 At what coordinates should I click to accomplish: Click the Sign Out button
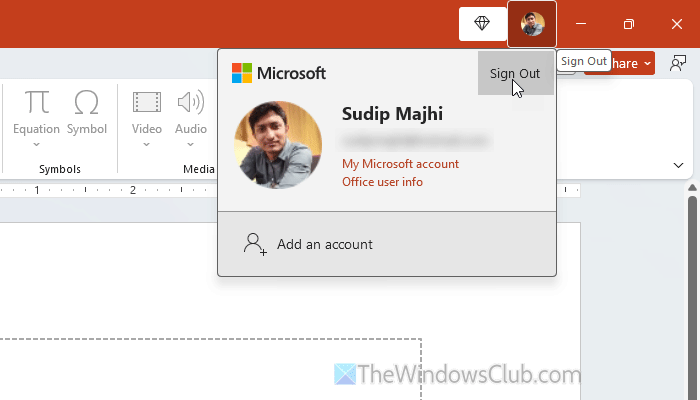click(516, 73)
